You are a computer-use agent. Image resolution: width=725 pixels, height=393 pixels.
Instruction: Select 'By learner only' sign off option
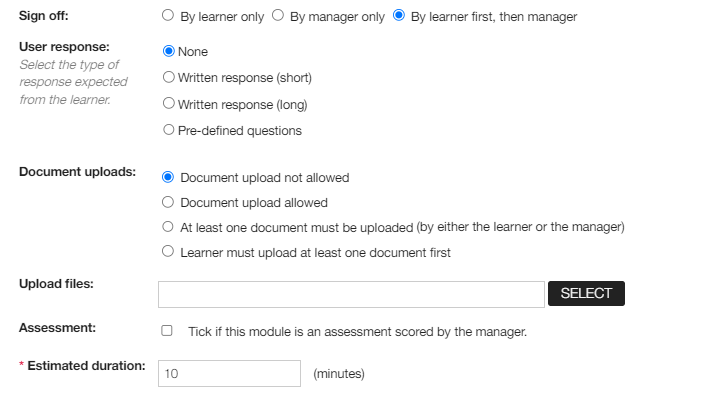[x=168, y=15]
